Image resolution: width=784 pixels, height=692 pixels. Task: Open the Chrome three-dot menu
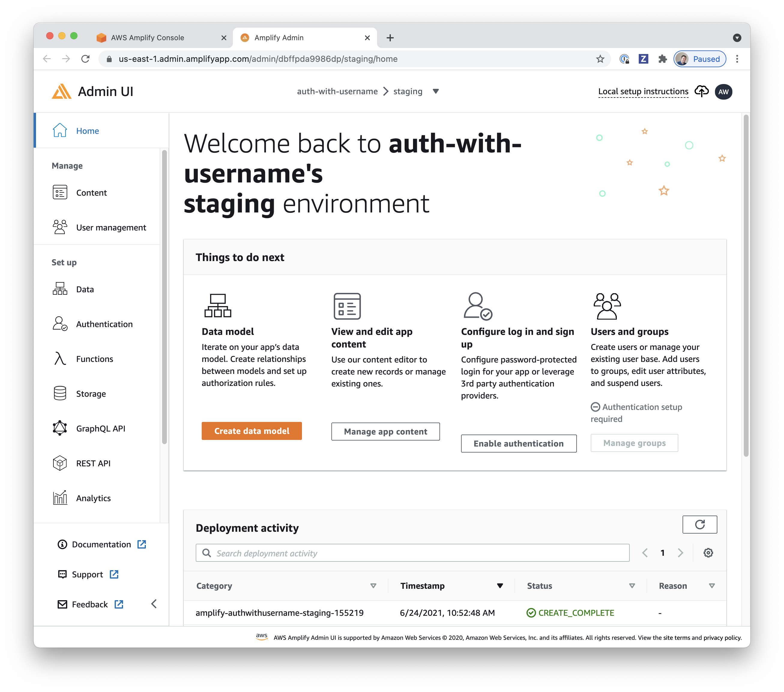(x=737, y=59)
